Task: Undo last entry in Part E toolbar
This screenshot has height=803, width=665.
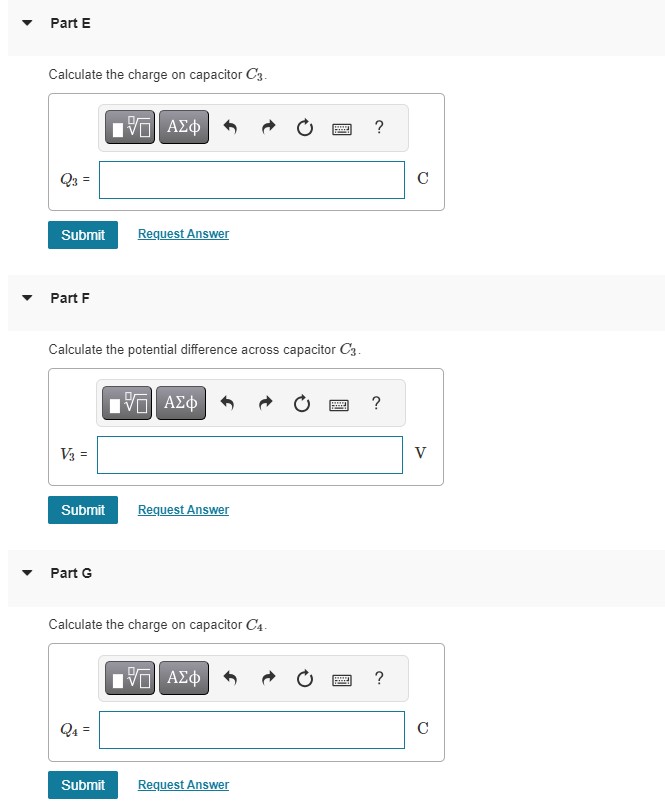Action: pyautogui.click(x=230, y=127)
